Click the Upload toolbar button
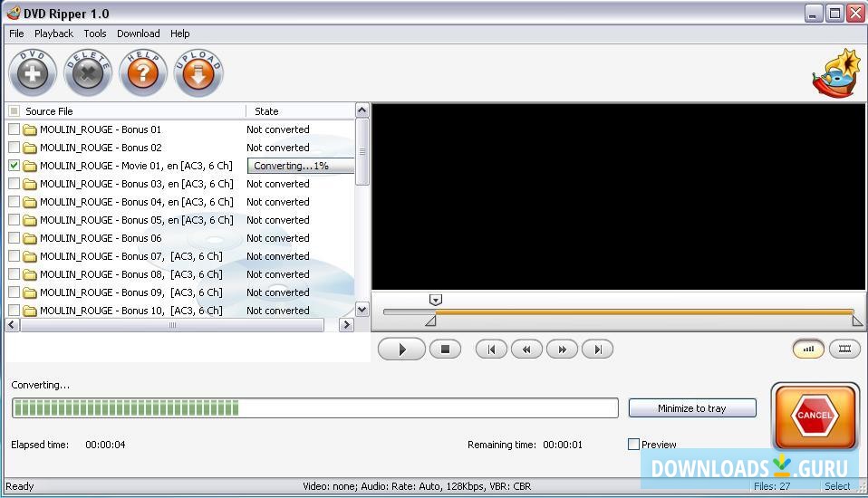Screen dimensions: 868x498 pyautogui.click(x=198, y=73)
